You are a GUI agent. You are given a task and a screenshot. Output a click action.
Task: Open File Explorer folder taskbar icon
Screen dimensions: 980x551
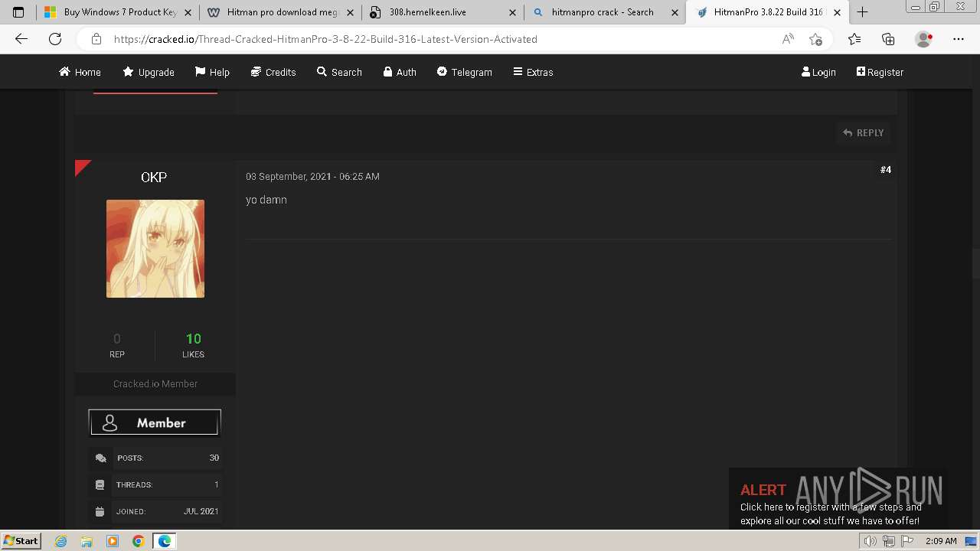87,541
